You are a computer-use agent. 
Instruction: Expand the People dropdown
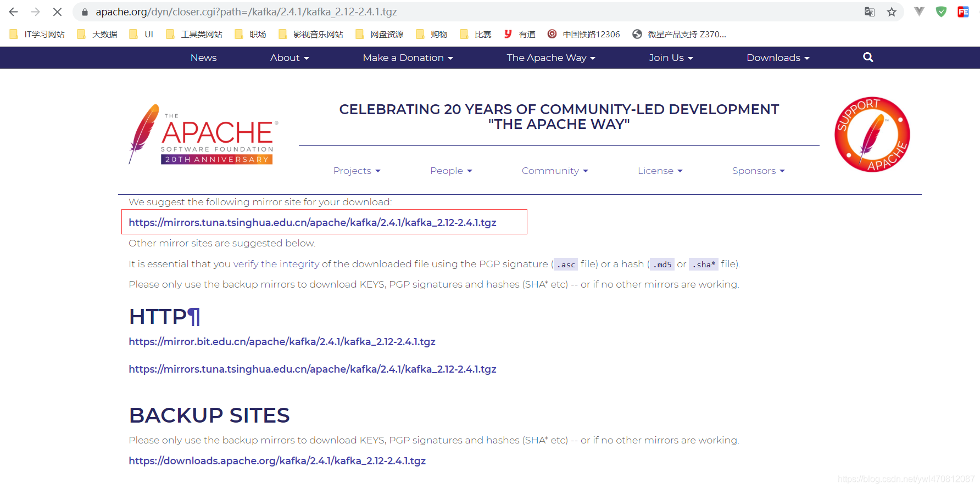[451, 171]
